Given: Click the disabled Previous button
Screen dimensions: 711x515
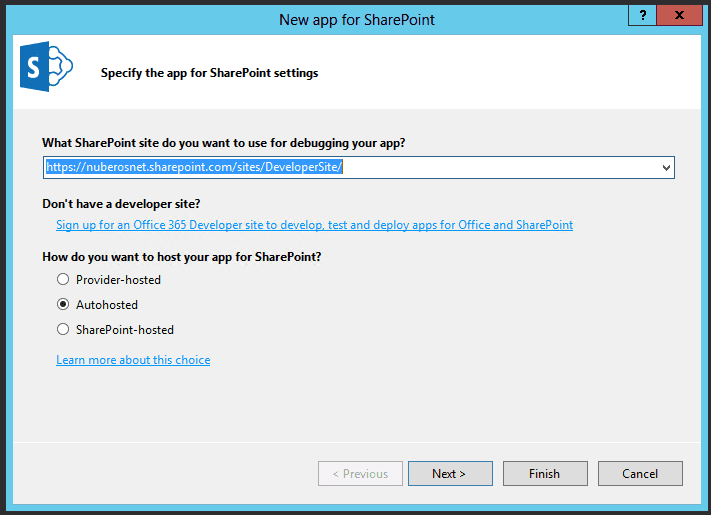Looking at the screenshot, I should pos(360,474).
